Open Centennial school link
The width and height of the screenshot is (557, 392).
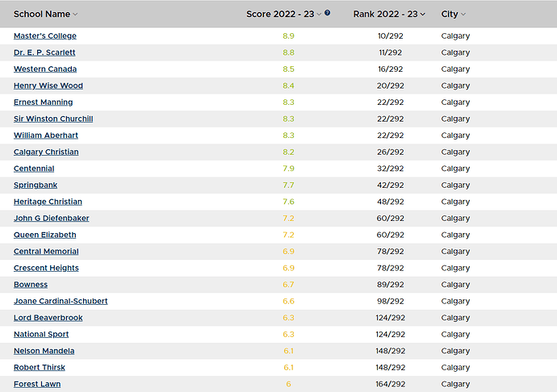[34, 169]
